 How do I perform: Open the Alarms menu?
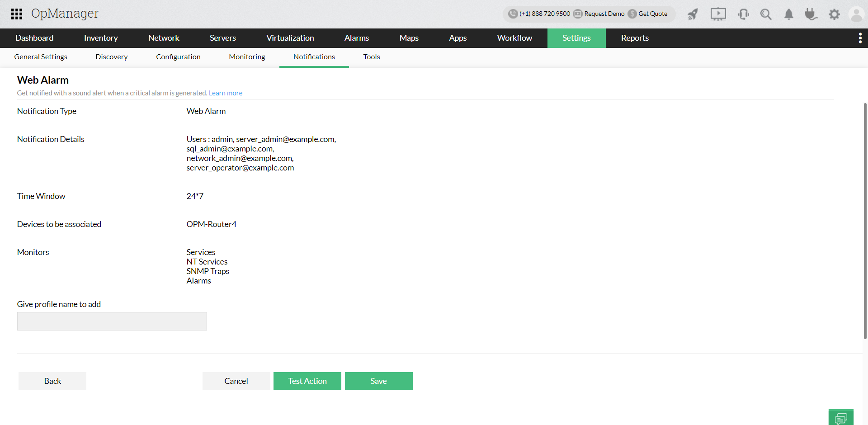click(x=357, y=38)
